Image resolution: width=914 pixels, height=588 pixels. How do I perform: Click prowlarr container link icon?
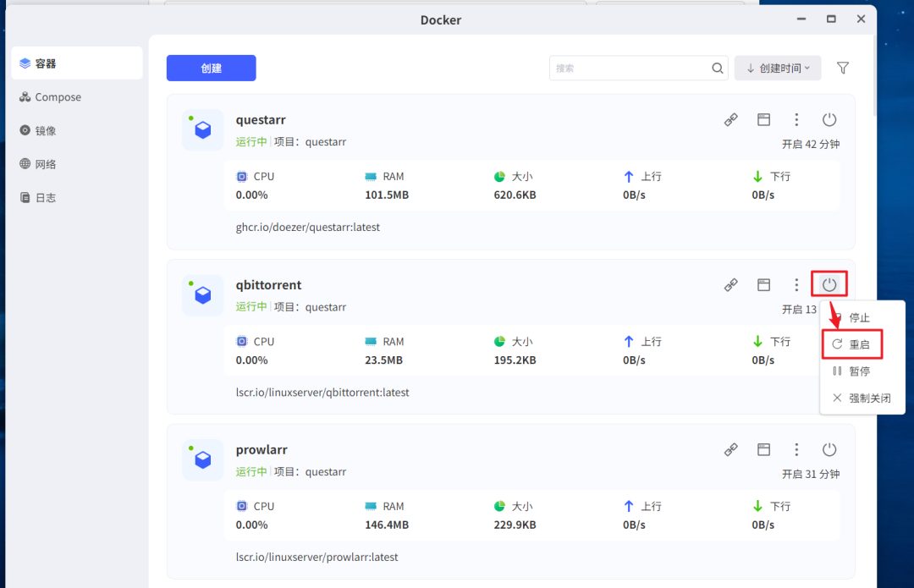click(x=731, y=449)
